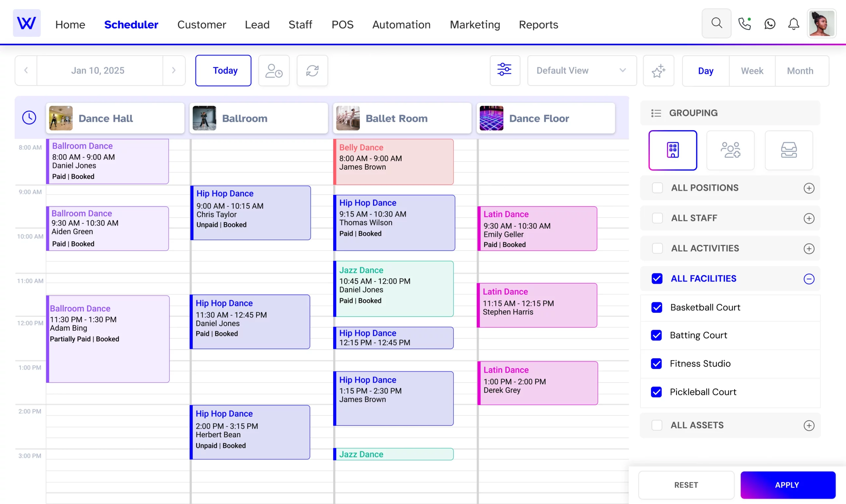Screen dimensions: 846x504
Task: Expand the ALL POSITIONS filter section
Action: click(808, 188)
